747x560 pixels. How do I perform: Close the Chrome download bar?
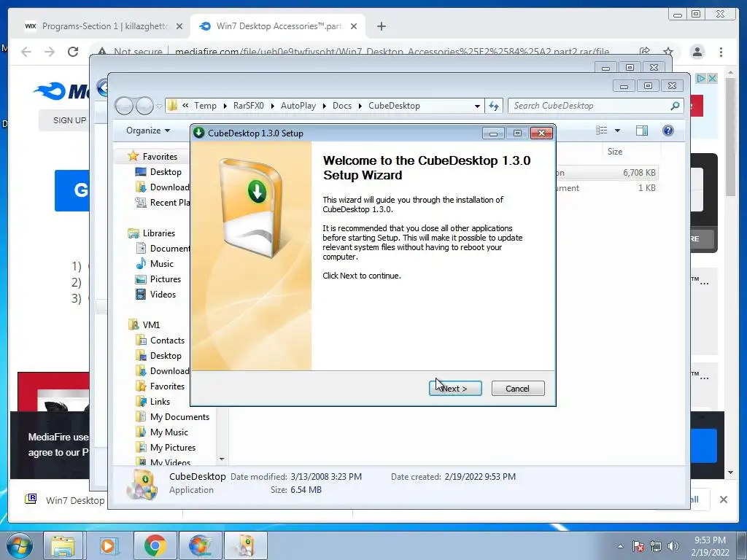723,499
